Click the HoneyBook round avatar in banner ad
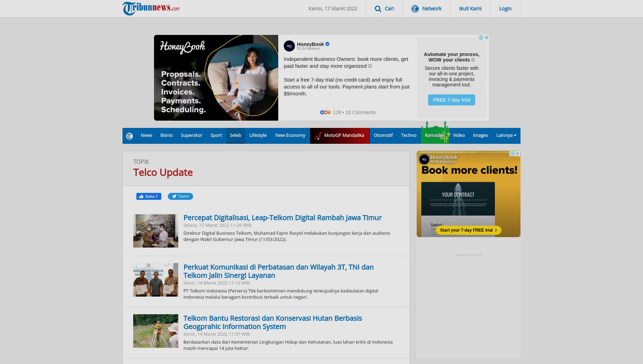This screenshot has height=364, width=643. (289, 46)
